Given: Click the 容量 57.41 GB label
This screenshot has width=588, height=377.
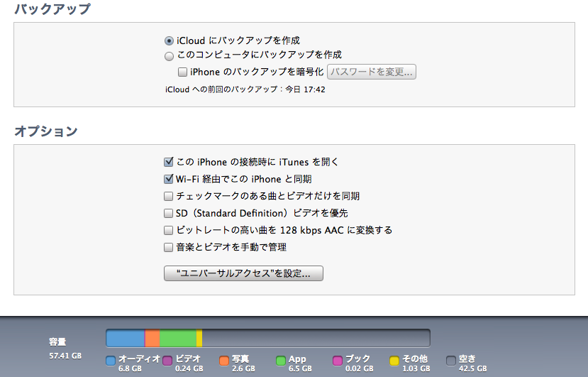Looking at the screenshot, I should 65,349.
